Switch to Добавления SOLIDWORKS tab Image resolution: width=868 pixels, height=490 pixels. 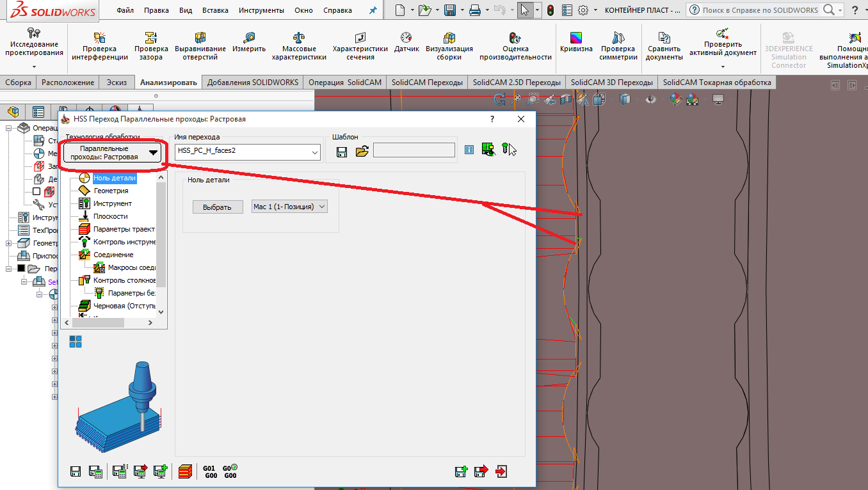click(x=253, y=83)
